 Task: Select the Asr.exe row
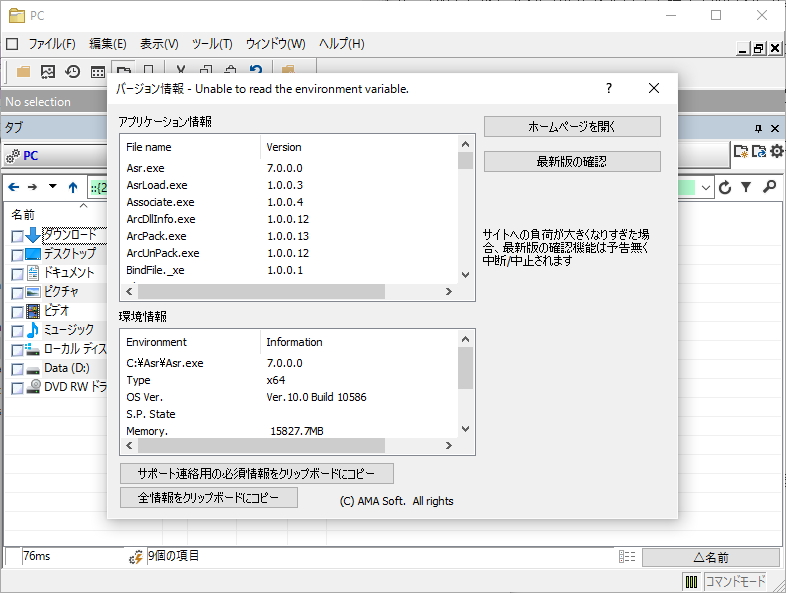point(289,168)
